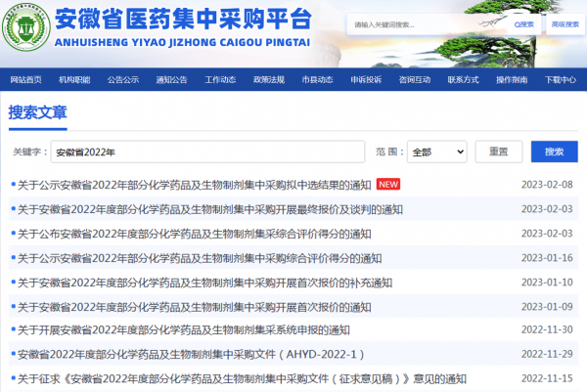Click the magnifier 搜索 button in header

499,23
